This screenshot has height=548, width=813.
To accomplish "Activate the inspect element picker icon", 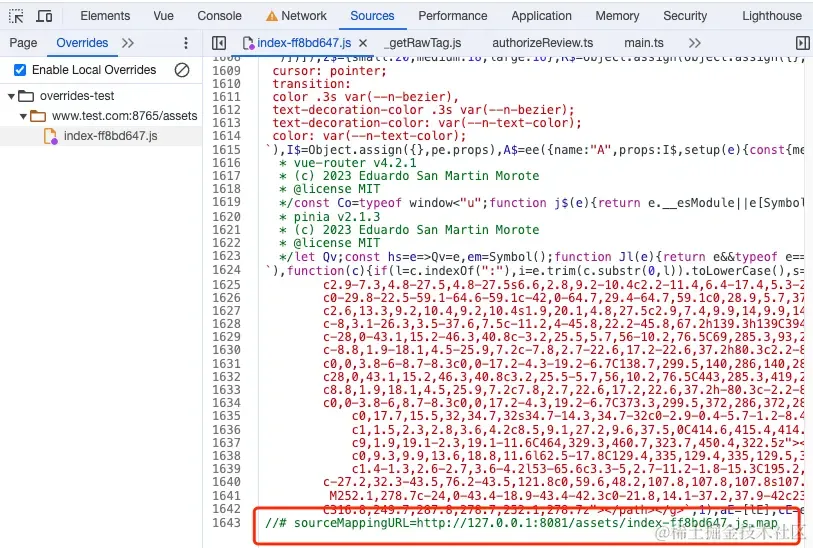I will tap(16, 16).
